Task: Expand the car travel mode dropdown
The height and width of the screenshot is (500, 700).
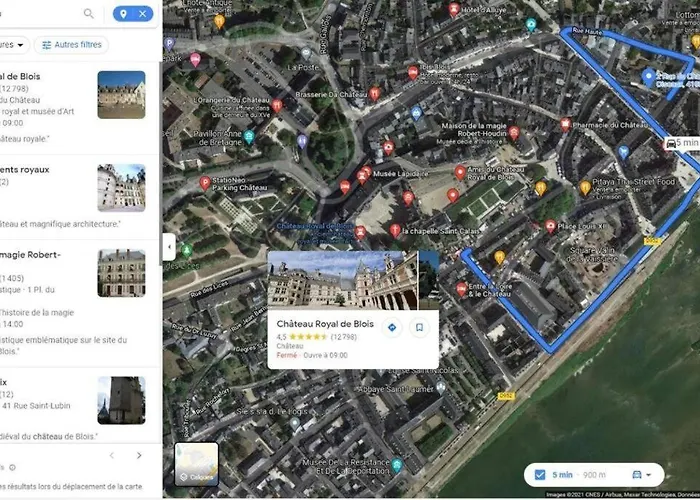Action: [642, 475]
